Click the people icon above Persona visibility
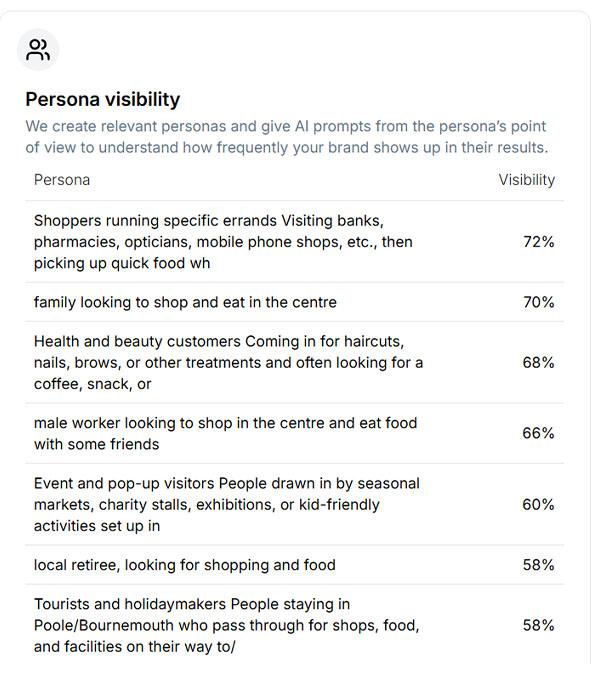The height and width of the screenshot is (700, 600). pos(39,50)
